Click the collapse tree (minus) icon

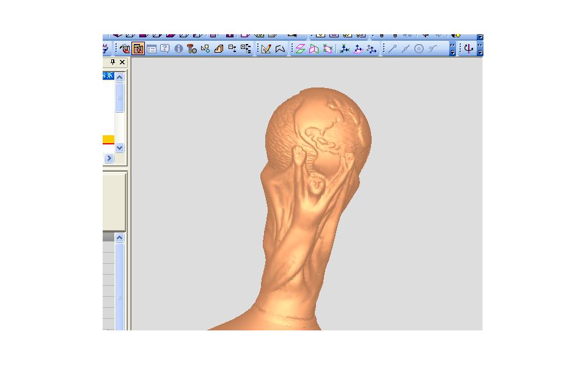pos(232,48)
